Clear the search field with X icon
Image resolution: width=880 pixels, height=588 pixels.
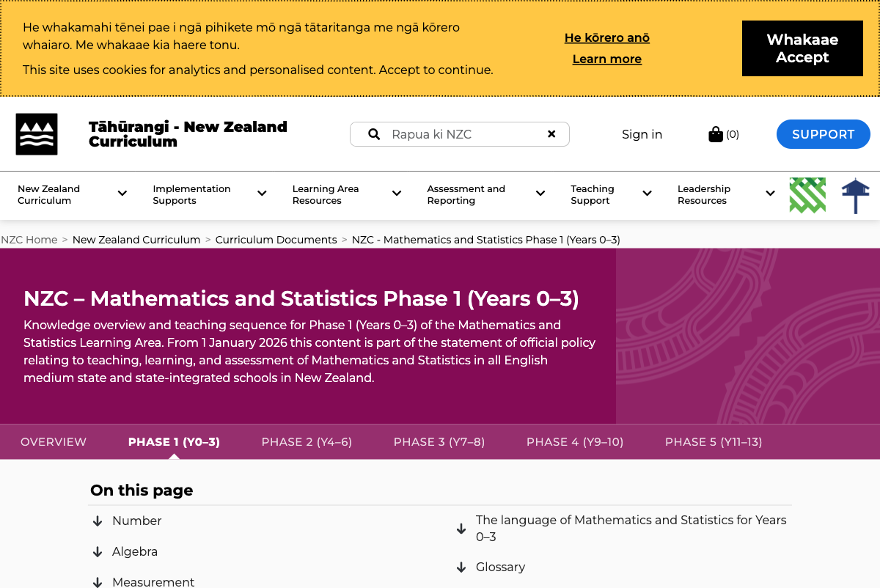point(551,134)
